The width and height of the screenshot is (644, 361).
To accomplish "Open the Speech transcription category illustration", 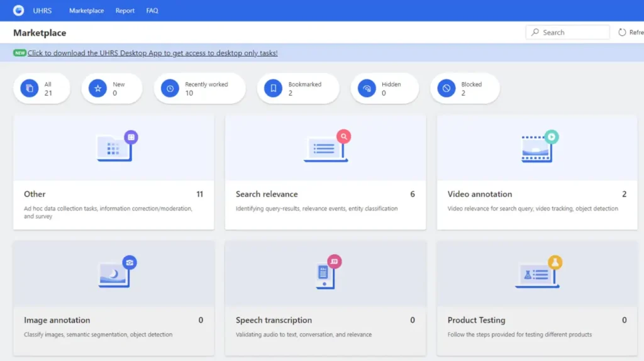I will [328, 272].
